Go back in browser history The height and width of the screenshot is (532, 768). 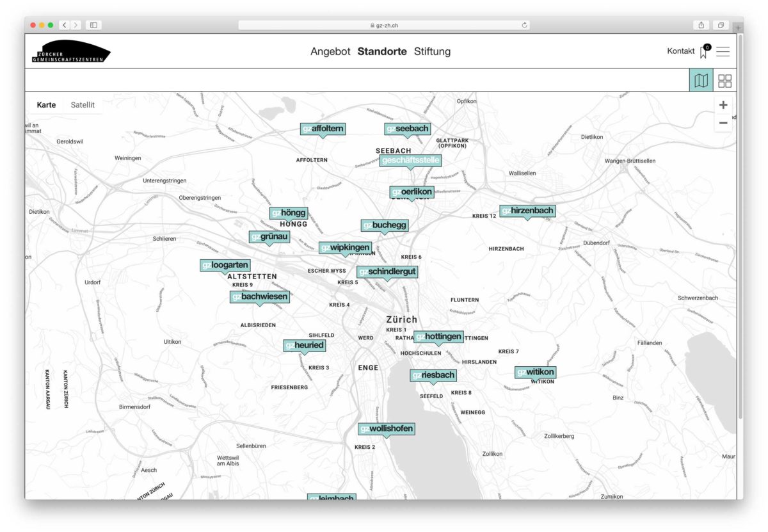point(65,25)
